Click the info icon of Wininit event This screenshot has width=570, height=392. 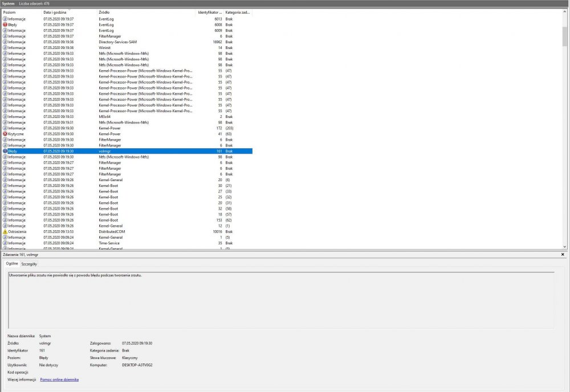(5, 47)
